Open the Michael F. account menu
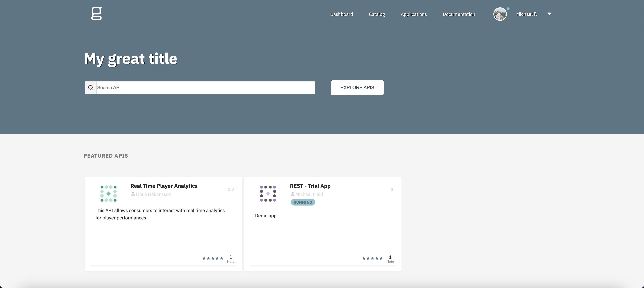This screenshot has height=288, width=644. (x=526, y=14)
